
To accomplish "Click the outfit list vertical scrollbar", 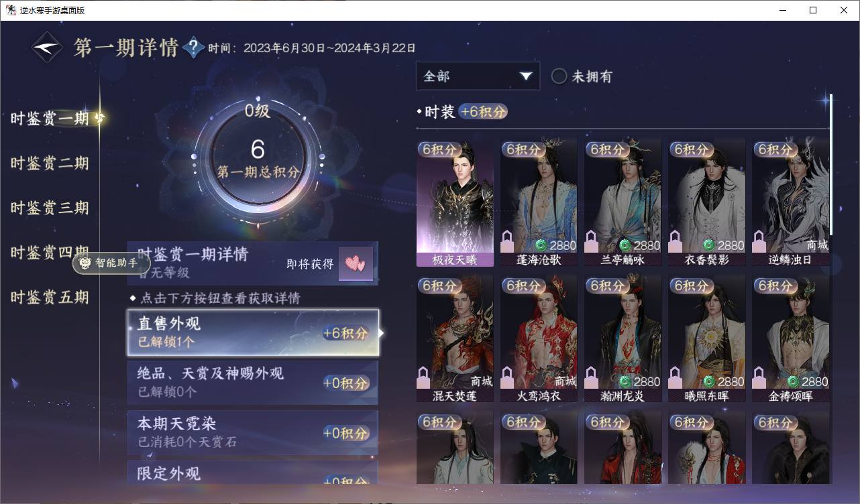I will [831, 164].
